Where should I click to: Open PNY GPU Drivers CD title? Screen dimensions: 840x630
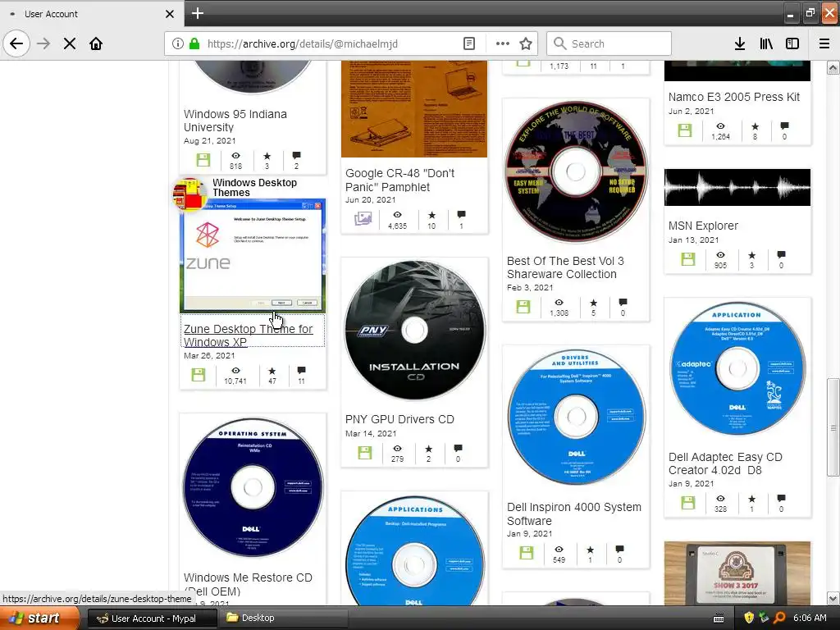(399, 419)
